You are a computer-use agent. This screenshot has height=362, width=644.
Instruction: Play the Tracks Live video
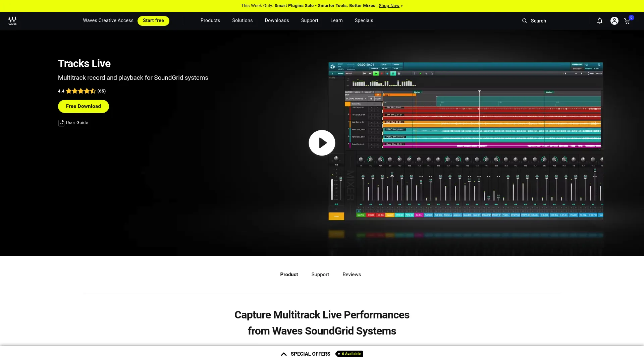click(x=322, y=143)
